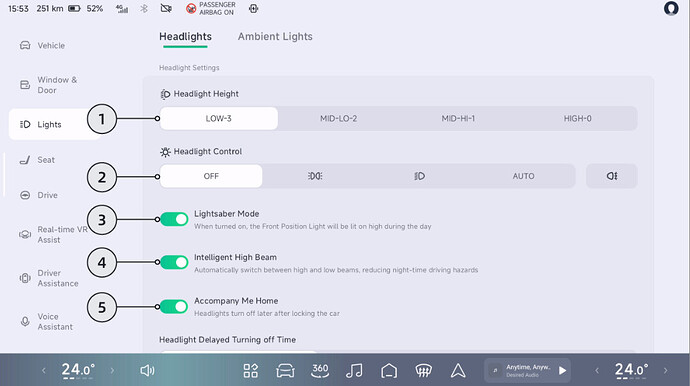Open the user profile avatar
The image size is (690, 386).
(671, 9)
